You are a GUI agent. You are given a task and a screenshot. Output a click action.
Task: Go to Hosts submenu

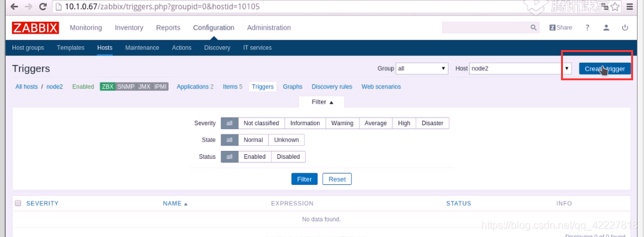105,48
